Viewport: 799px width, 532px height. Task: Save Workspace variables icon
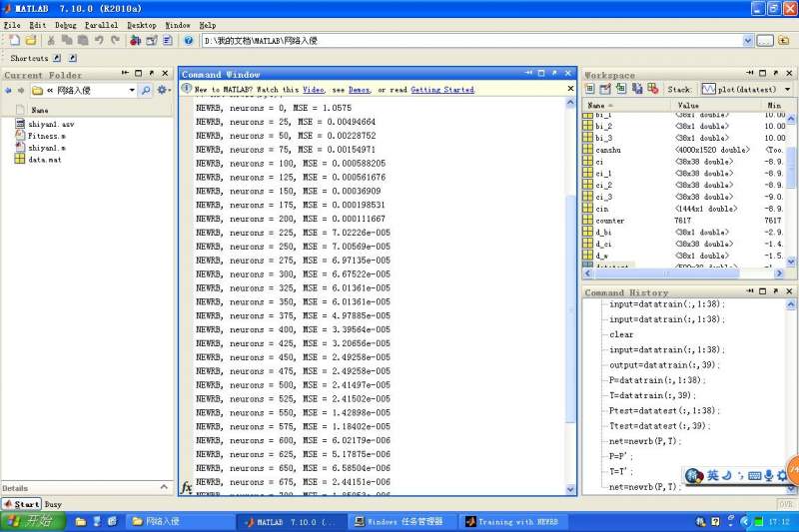pos(637,89)
